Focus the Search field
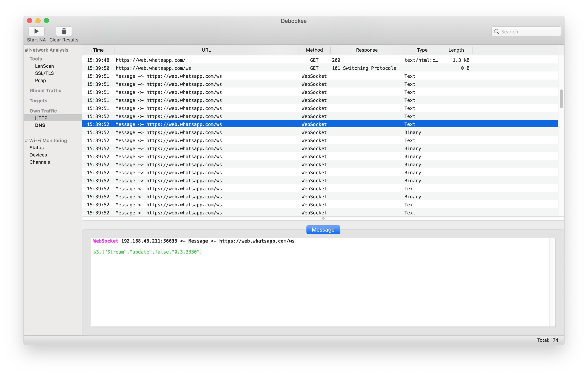The width and height of the screenshot is (588, 376). coord(526,32)
